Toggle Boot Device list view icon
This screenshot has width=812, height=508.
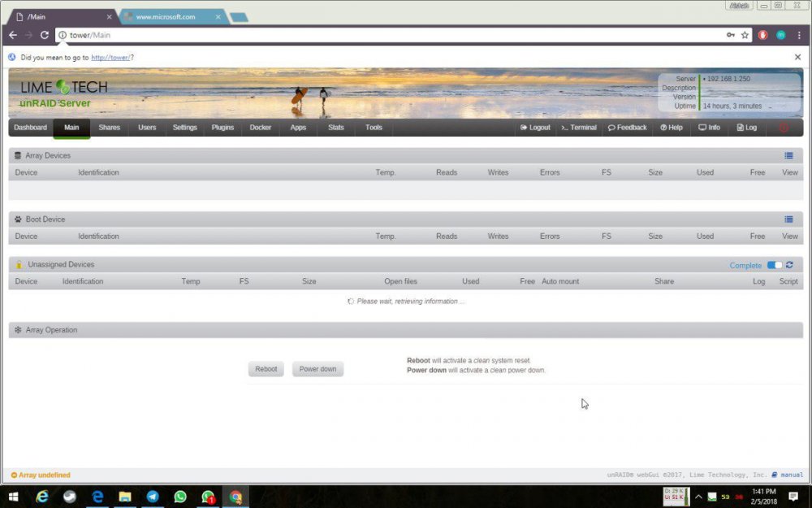788,219
